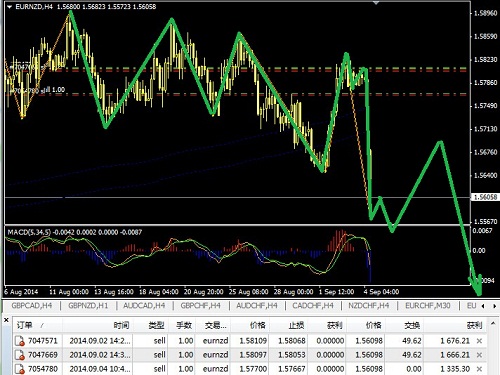Screen dimensions: 500x375
Task: Click the orders list scrollbar up arrow
Action: pyautogui.click(x=493, y=323)
